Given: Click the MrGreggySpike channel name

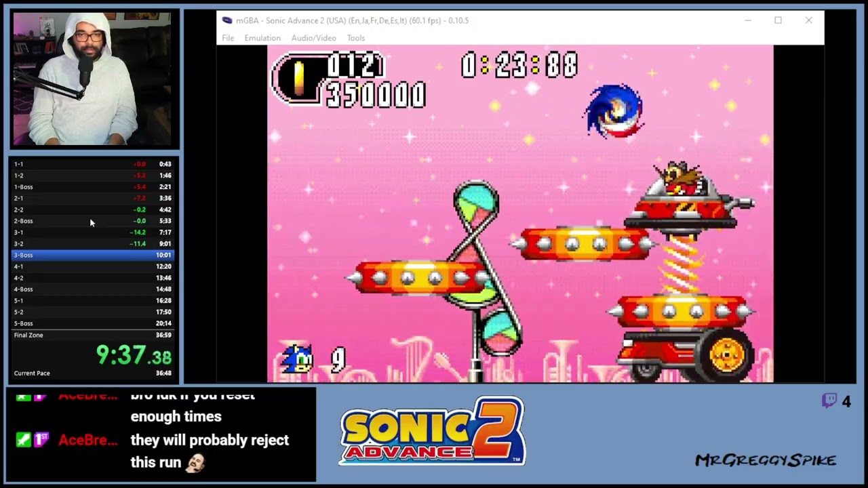Looking at the screenshot, I should click(766, 460).
